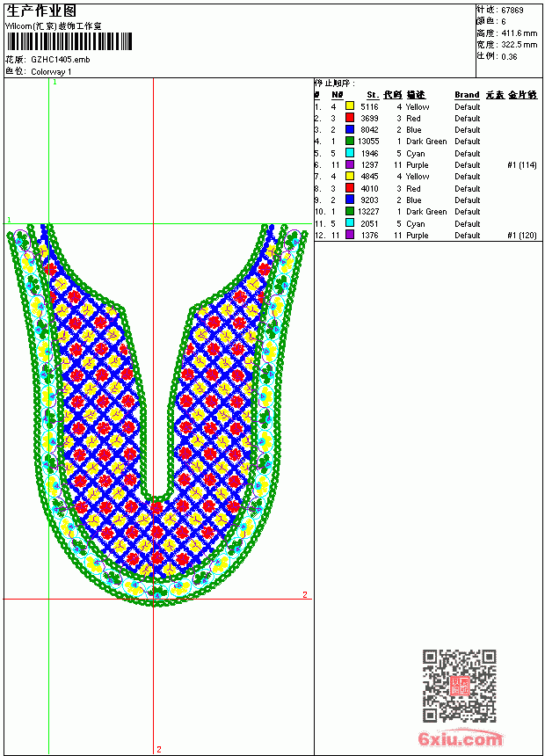545x756 pixels.
Task: Click the stitch count value 67869
Action: point(512,11)
